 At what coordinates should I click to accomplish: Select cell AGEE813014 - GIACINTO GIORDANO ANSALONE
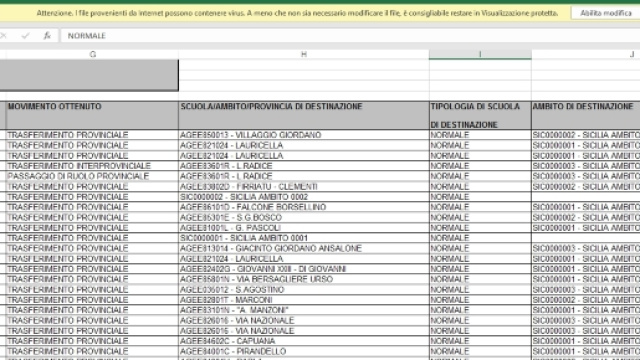click(x=304, y=249)
